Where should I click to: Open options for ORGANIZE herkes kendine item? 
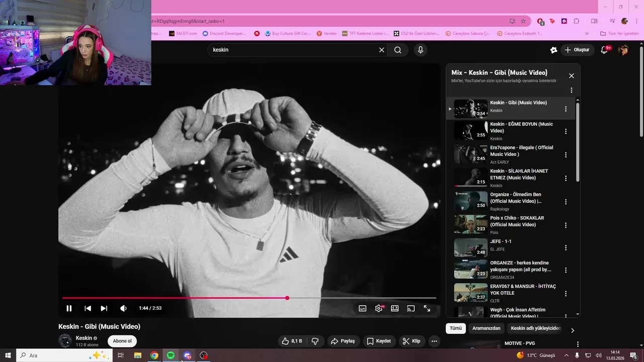(566, 270)
